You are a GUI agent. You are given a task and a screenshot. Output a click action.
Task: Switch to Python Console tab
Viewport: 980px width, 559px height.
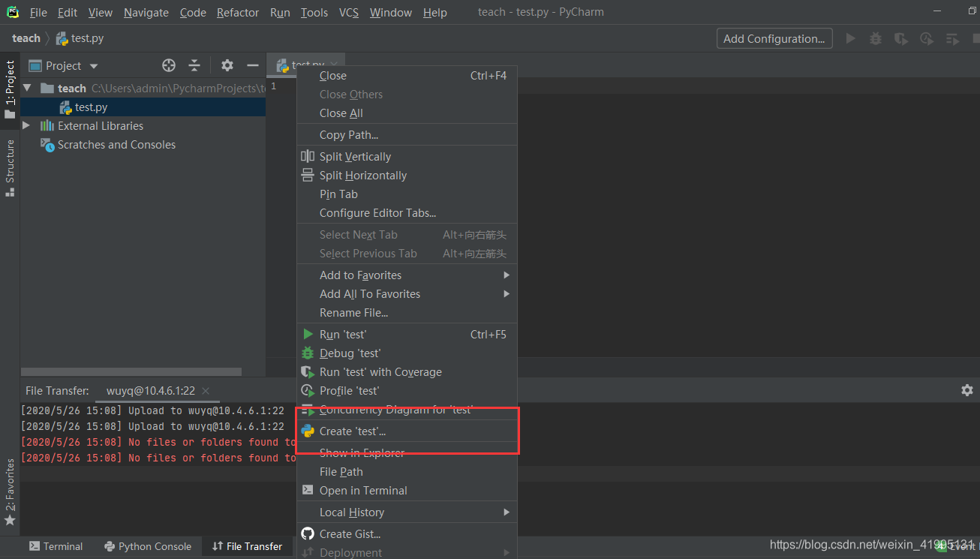click(x=148, y=546)
